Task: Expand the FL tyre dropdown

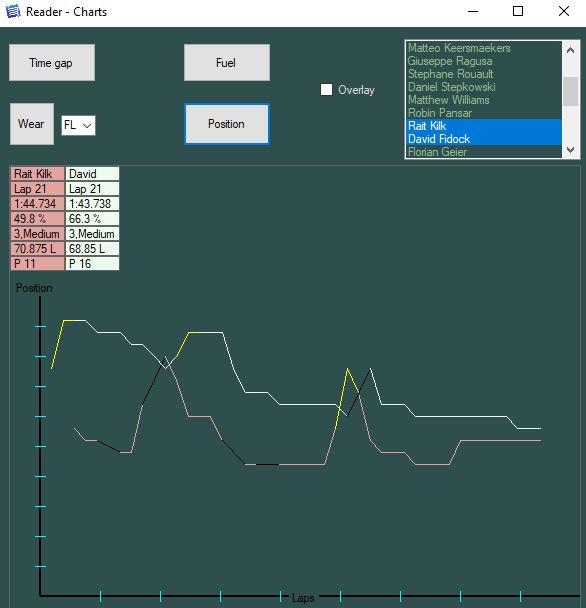Action: point(78,125)
